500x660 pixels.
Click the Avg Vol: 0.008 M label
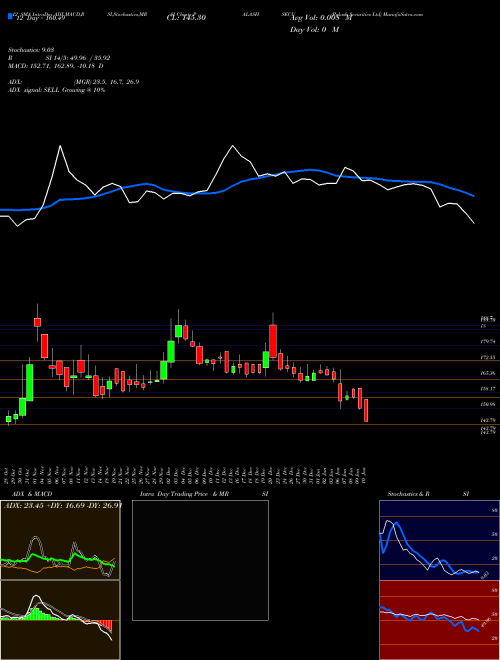[x=321, y=18]
